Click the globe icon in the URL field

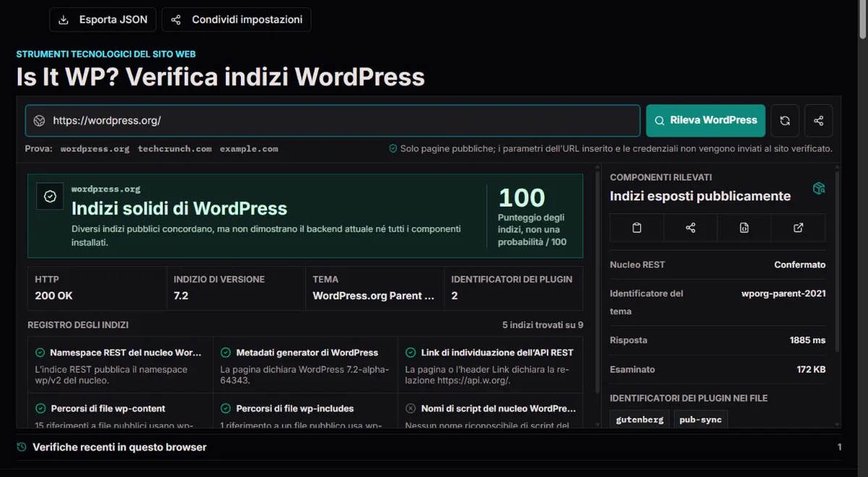(x=40, y=121)
